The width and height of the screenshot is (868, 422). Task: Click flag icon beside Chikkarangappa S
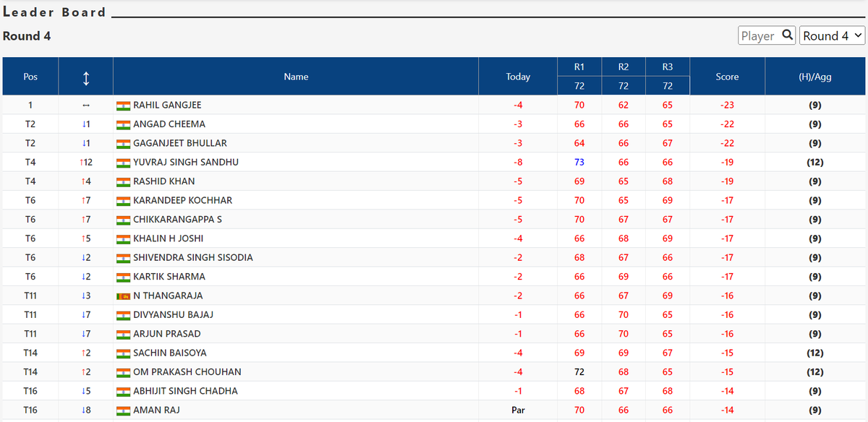(123, 220)
